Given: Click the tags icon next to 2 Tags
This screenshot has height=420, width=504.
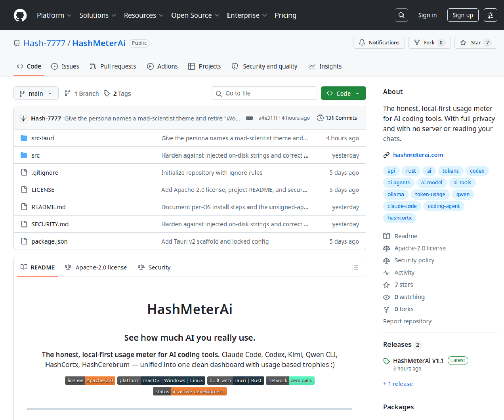Looking at the screenshot, I should 107,93.
